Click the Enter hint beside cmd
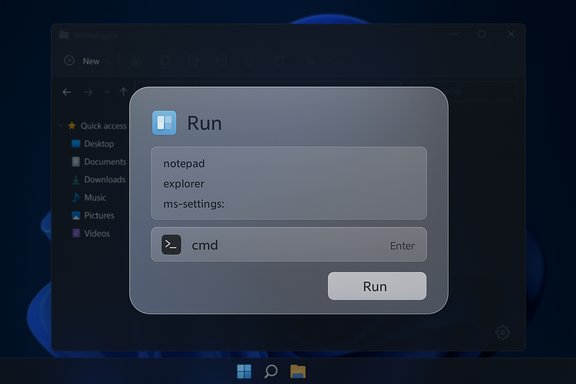Viewport: 576px width, 384px height. tap(402, 246)
